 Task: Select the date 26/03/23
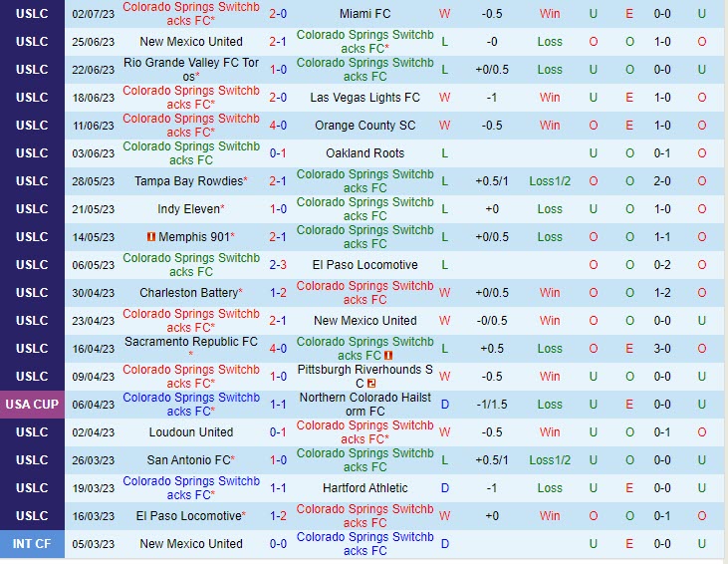pyautogui.click(x=93, y=460)
